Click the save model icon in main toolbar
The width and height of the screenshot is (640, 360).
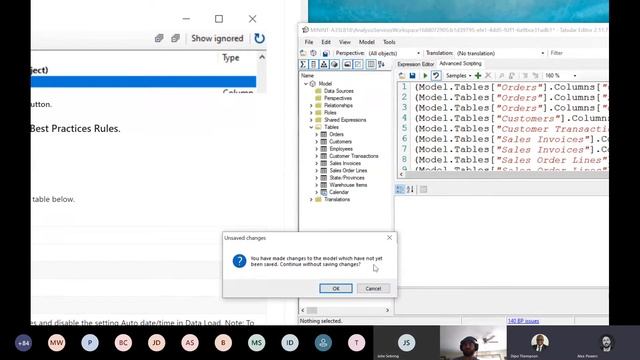[x=325, y=53]
